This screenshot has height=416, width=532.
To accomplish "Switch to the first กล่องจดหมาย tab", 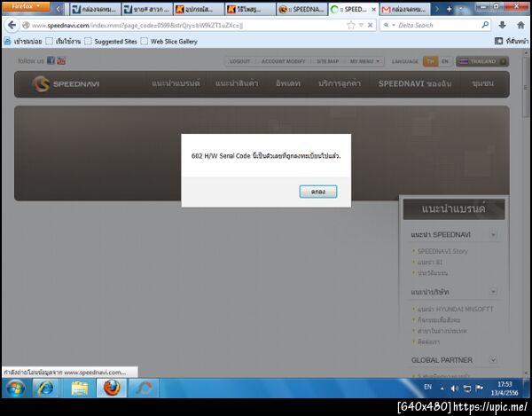I will coord(96,10).
